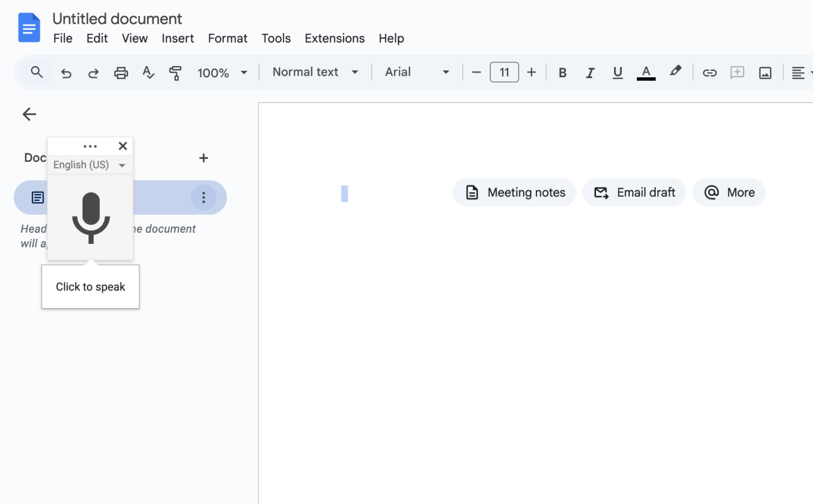Open the Extensions menu
This screenshot has height=504, width=813.
tap(335, 38)
